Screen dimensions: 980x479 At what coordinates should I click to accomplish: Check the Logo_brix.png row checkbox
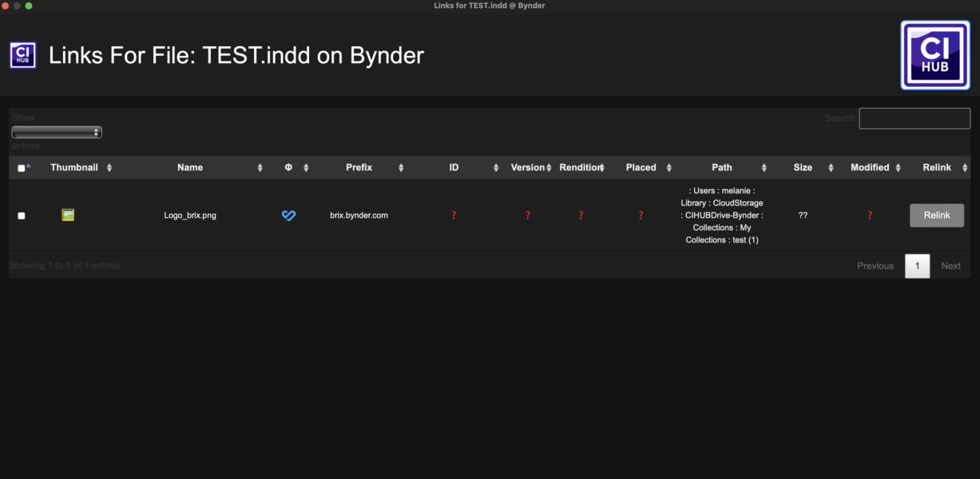pyautogui.click(x=22, y=216)
